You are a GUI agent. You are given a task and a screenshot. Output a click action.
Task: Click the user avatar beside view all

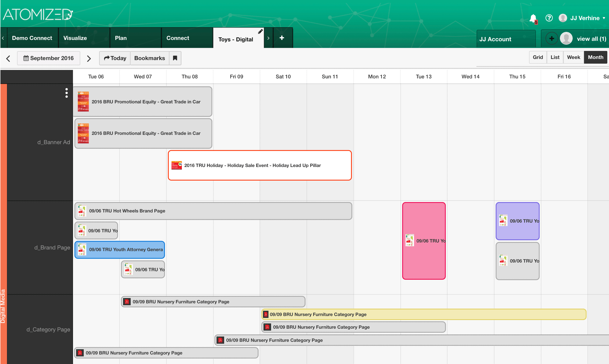566,38
